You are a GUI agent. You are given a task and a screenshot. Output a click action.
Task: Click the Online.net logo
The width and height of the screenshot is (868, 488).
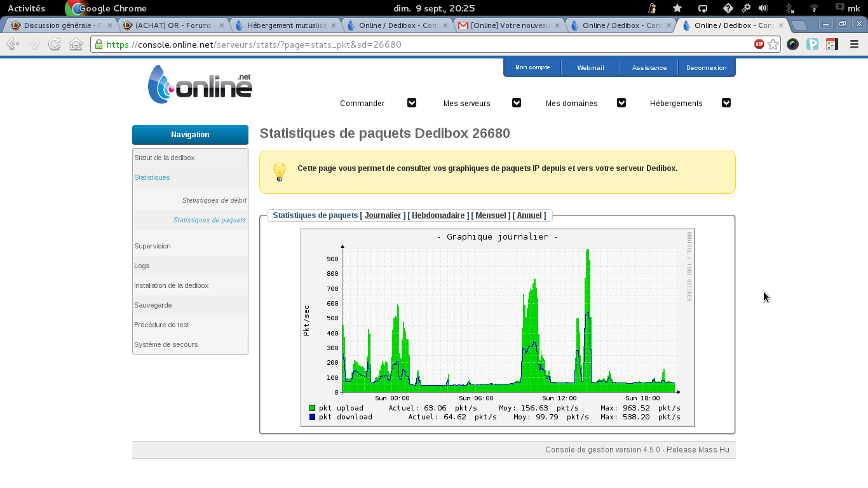click(x=200, y=85)
